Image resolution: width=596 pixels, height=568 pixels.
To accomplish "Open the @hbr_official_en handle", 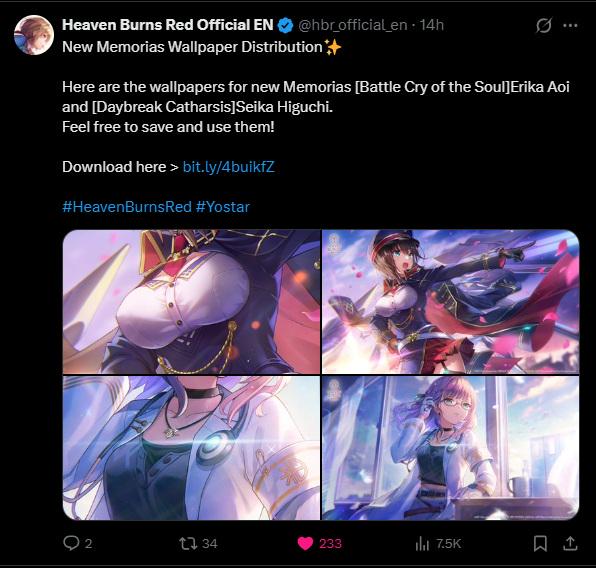I will (353, 25).
